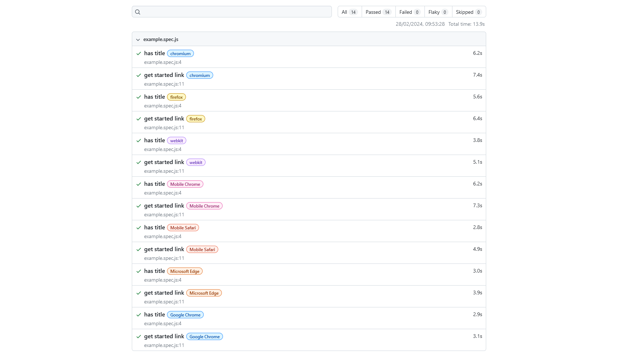Focus the test search input field
This screenshot has width=618, height=364.
pos(232,12)
